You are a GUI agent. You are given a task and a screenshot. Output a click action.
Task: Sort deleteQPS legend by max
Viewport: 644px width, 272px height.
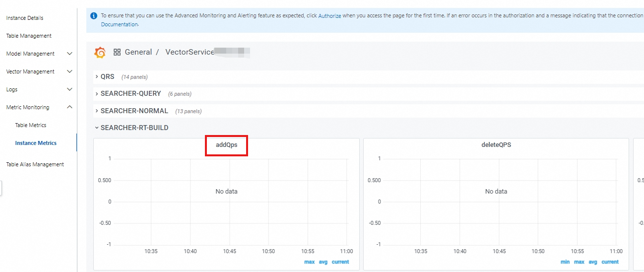tap(579, 262)
